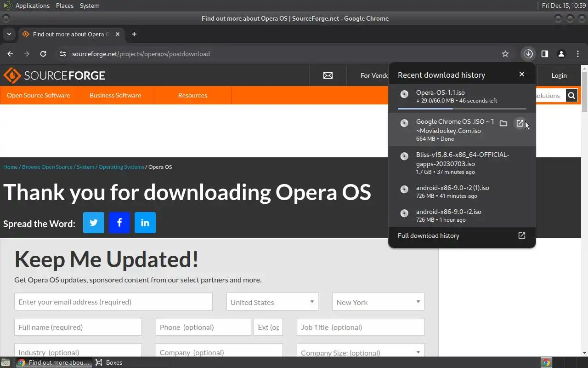Share on LinkedIn button
This screenshot has width=588, height=368.
(145, 223)
